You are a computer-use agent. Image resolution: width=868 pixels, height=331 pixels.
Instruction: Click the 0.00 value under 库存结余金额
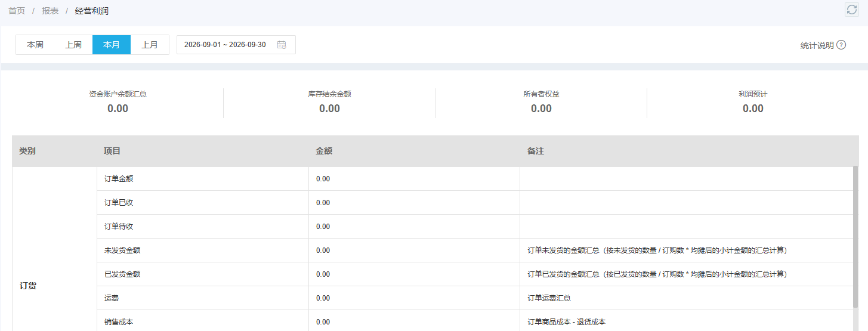click(329, 109)
